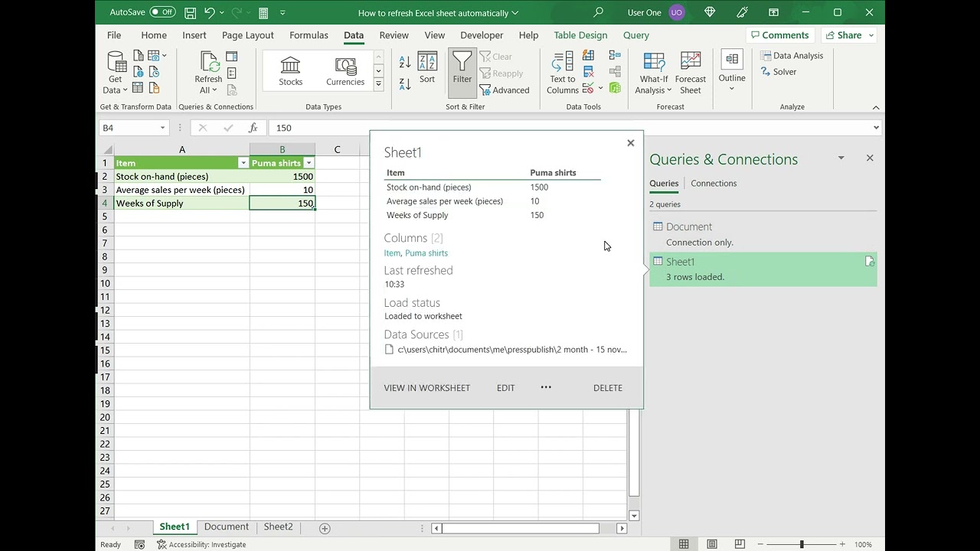This screenshot has height=551, width=980.
Task: Add a new sheet
Action: click(x=325, y=528)
